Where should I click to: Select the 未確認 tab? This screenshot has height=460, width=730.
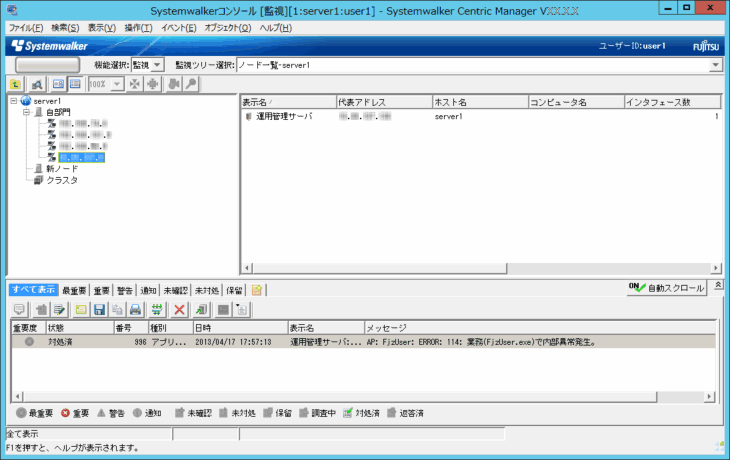coord(176,291)
